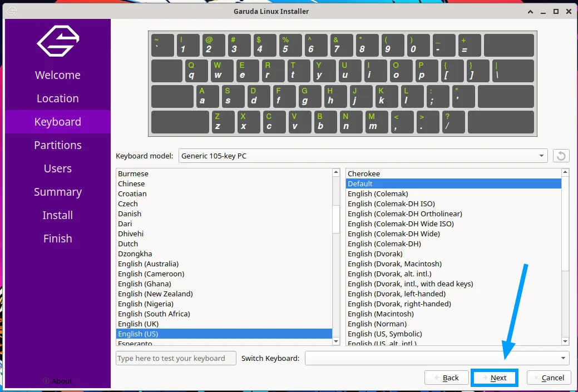This screenshot has height=392, width=578.
Task: Select English (Cameroon) layout
Action: (x=224, y=274)
